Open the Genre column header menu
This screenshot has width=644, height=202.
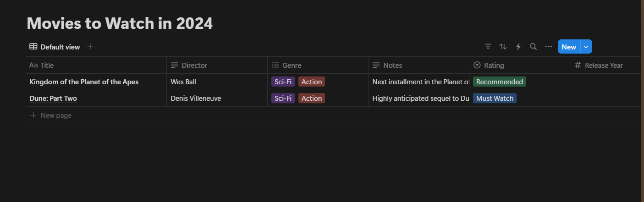point(292,65)
